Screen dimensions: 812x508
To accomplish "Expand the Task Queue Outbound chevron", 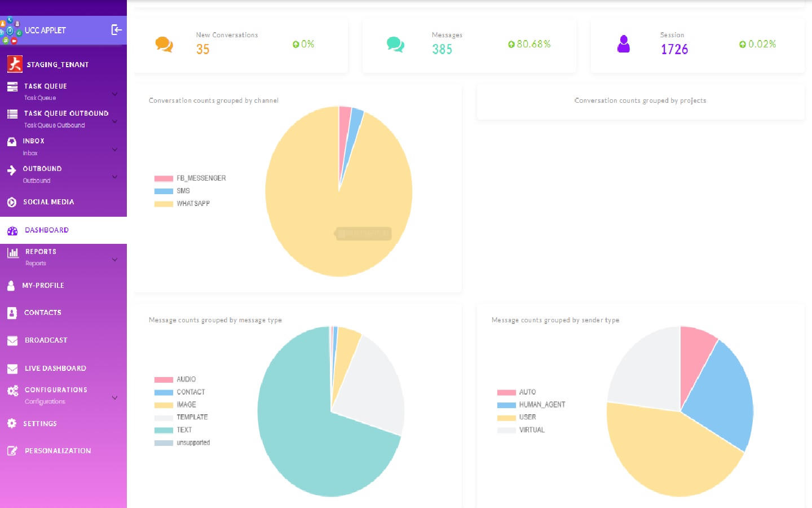I will tap(114, 121).
